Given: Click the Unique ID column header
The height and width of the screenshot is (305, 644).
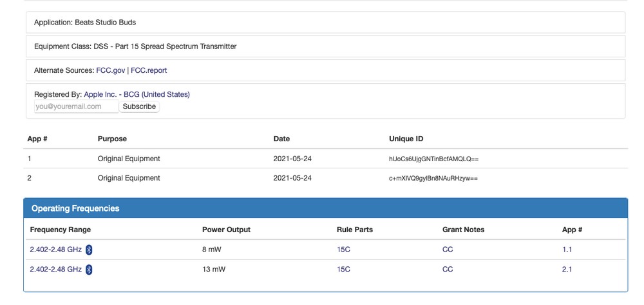Looking at the screenshot, I should (x=406, y=139).
